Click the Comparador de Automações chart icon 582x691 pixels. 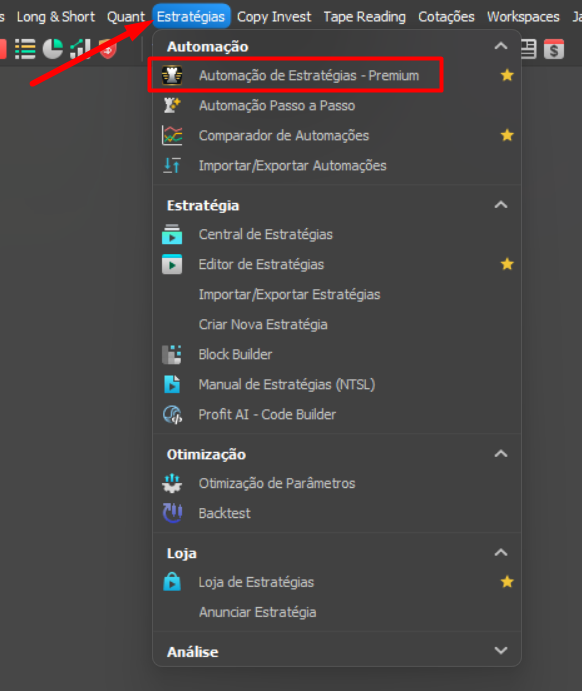pyautogui.click(x=172, y=135)
